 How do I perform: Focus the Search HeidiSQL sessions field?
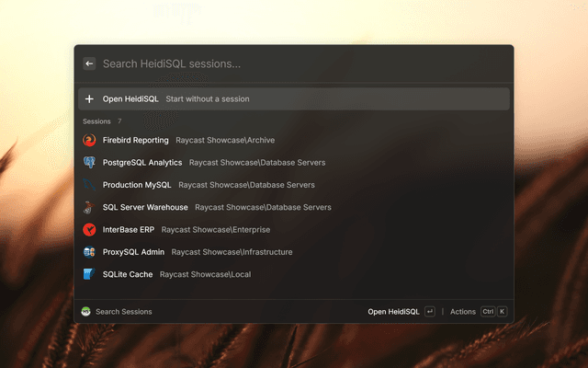point(294,63)
